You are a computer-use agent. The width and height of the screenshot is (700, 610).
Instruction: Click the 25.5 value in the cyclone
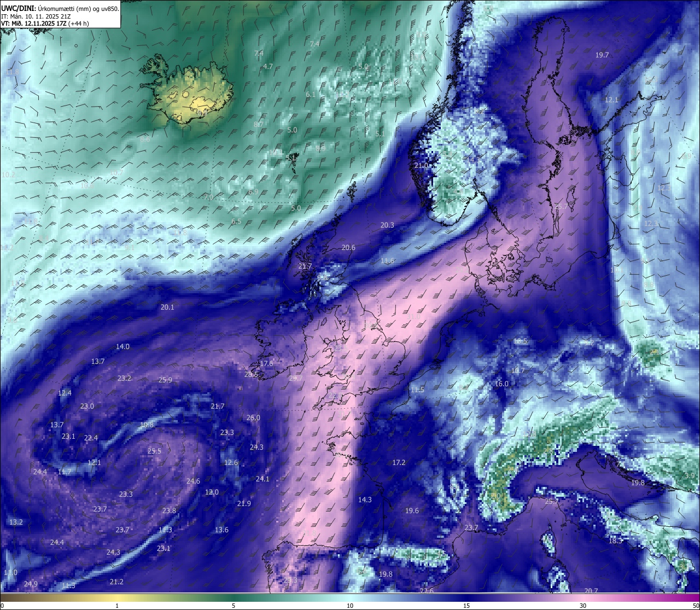[154, 451]
